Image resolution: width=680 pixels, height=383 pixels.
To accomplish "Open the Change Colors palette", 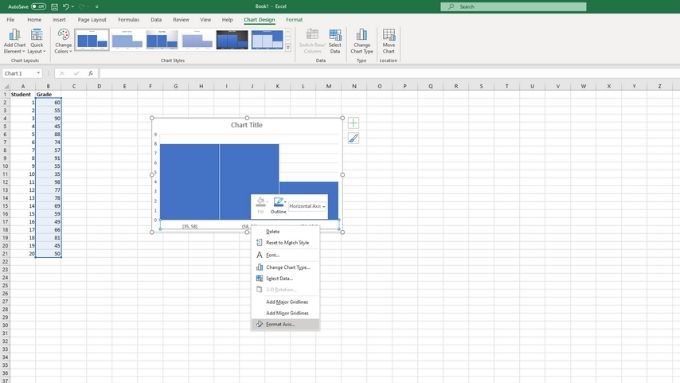I will click(x=63, y=41).
